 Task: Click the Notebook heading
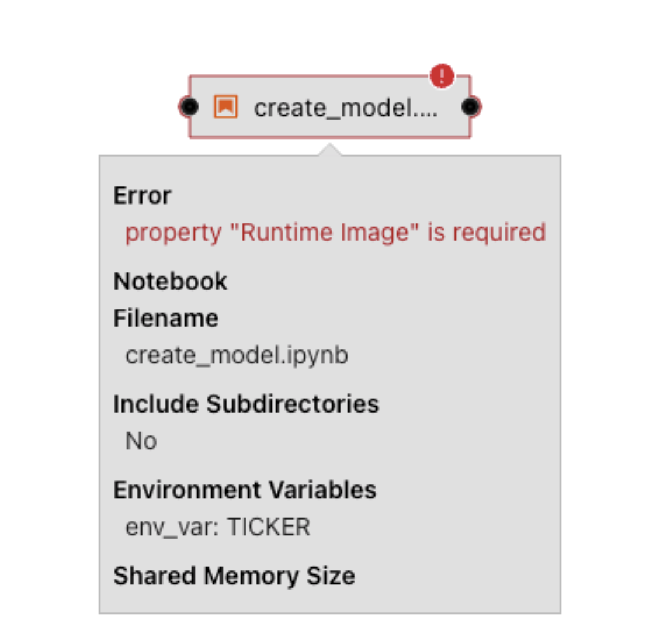tap(170, 281)
